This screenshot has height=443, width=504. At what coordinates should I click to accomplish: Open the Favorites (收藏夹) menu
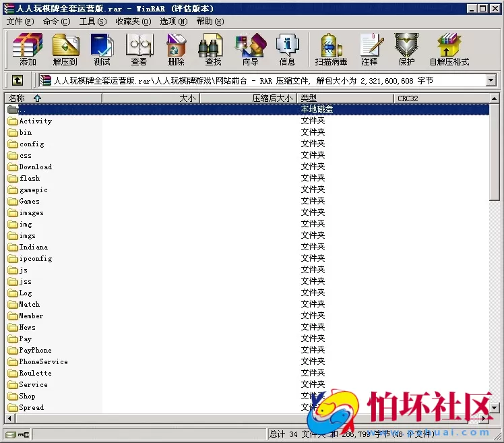[x=133, y=22]
